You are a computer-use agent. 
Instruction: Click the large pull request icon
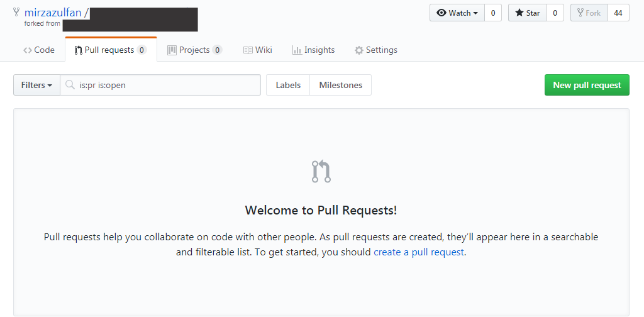pos(321,172)
